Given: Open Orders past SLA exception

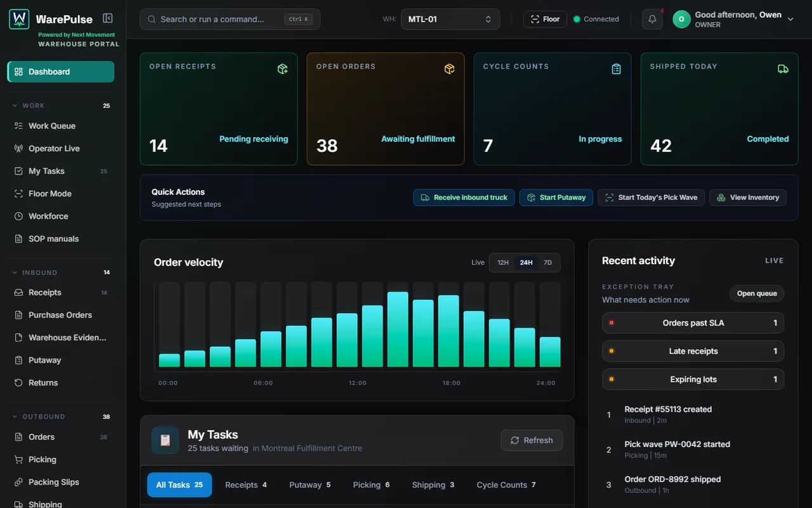Looking at the screenshot, I should [693, 323].
